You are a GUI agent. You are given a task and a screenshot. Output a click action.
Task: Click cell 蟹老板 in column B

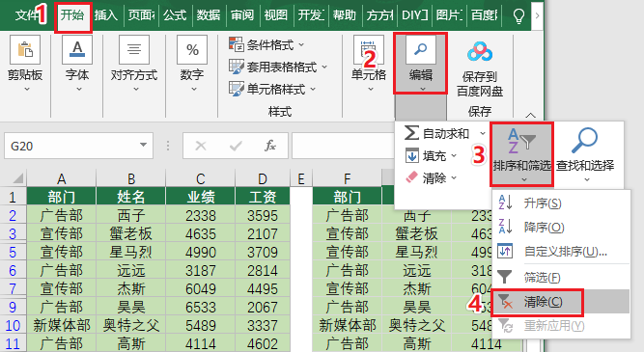(x=130, y=233)
